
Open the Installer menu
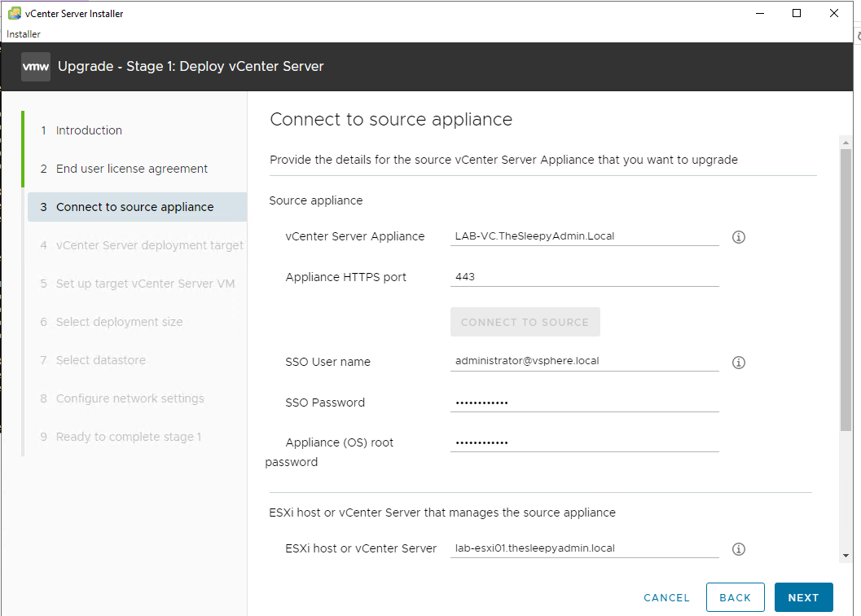coord(23,33)
